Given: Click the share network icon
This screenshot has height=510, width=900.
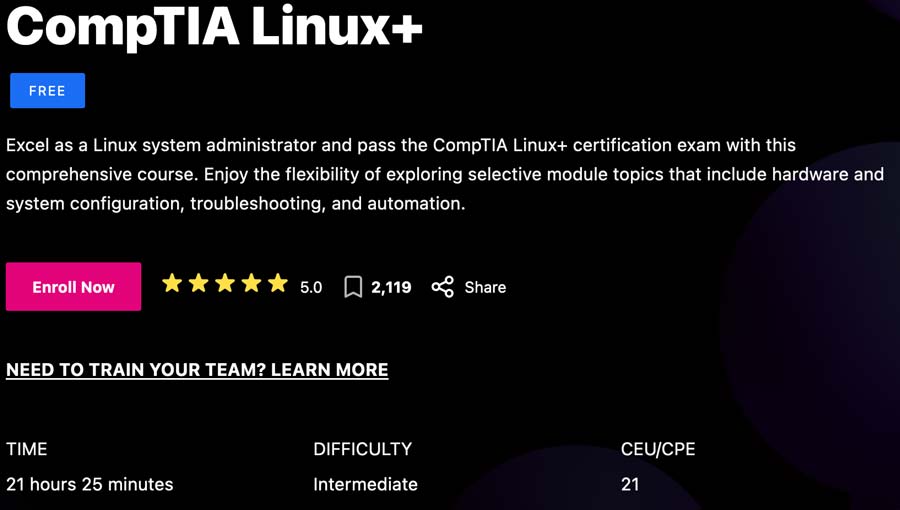Looking at the screenshot, I should [x=443, y=287].
